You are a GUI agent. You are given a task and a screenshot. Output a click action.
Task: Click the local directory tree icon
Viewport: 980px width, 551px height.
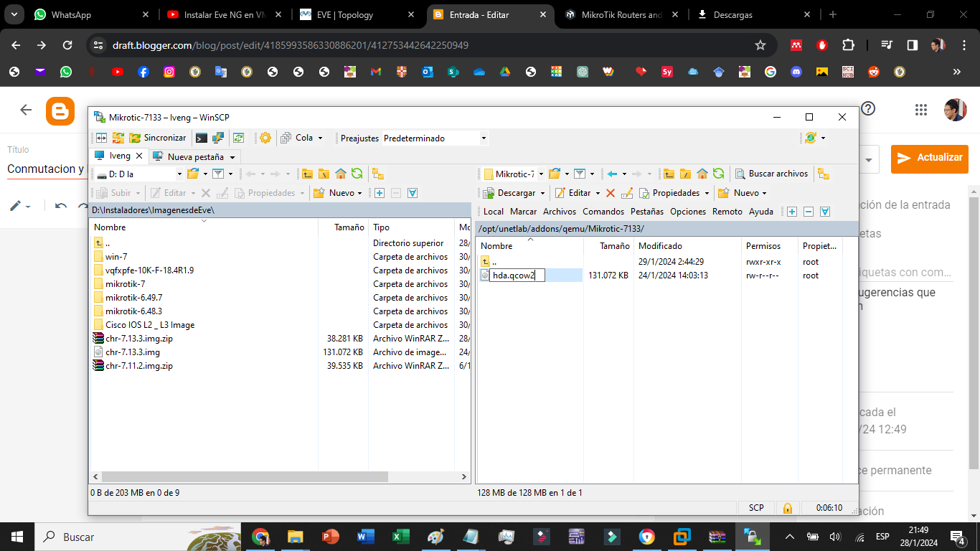[378, 174]
